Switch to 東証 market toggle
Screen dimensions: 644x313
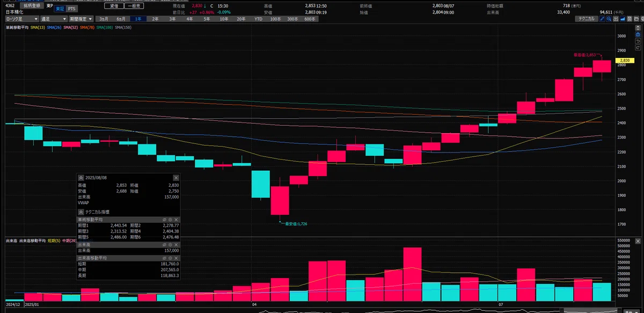point(60,9)
